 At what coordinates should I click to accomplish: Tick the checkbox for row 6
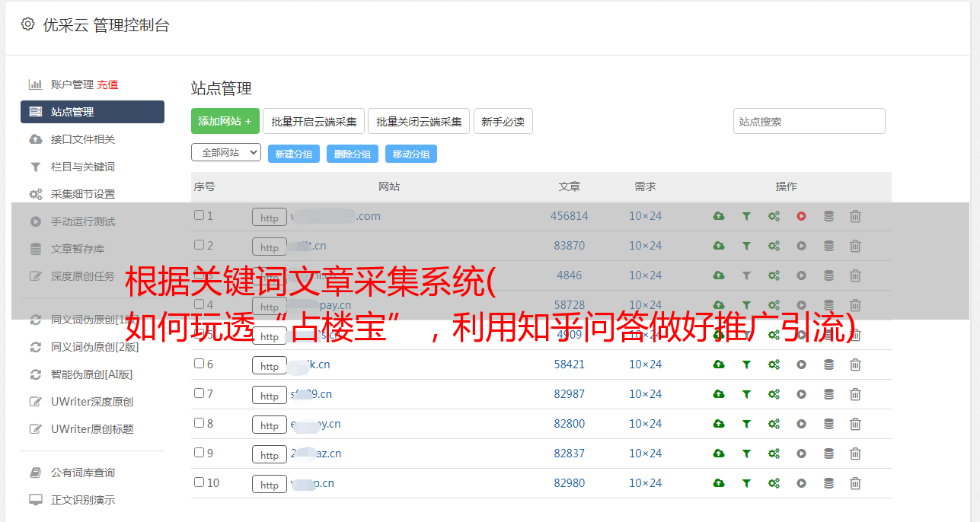(199, 364)
